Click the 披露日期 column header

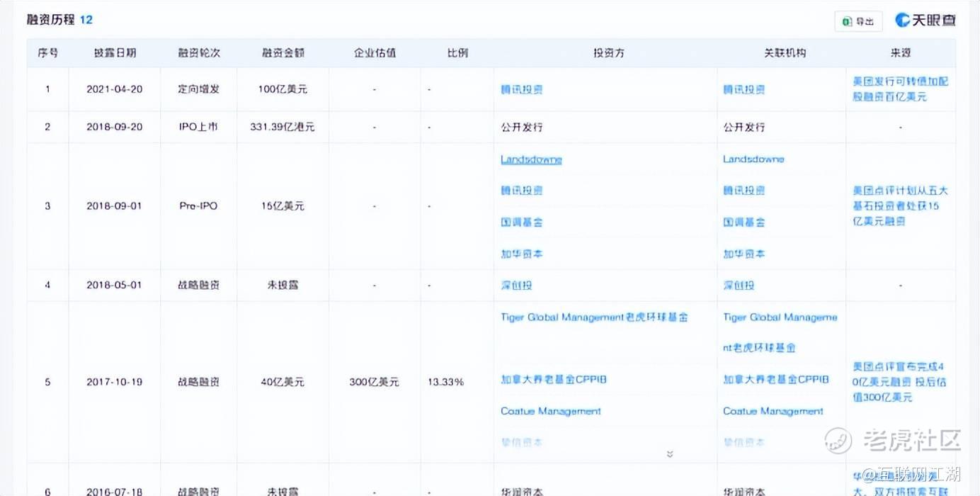[115, 53]
